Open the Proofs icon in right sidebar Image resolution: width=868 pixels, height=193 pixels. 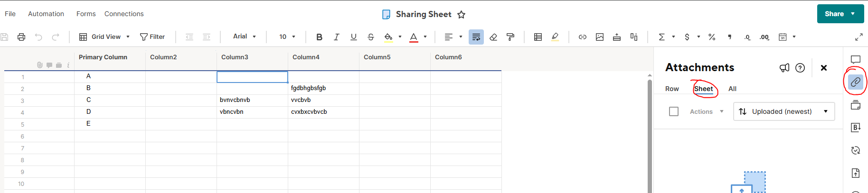click(x=856, y=105)
